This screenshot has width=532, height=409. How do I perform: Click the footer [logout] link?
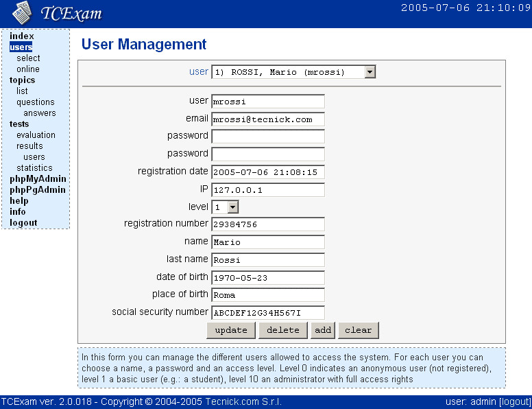(x=515, y=402)
